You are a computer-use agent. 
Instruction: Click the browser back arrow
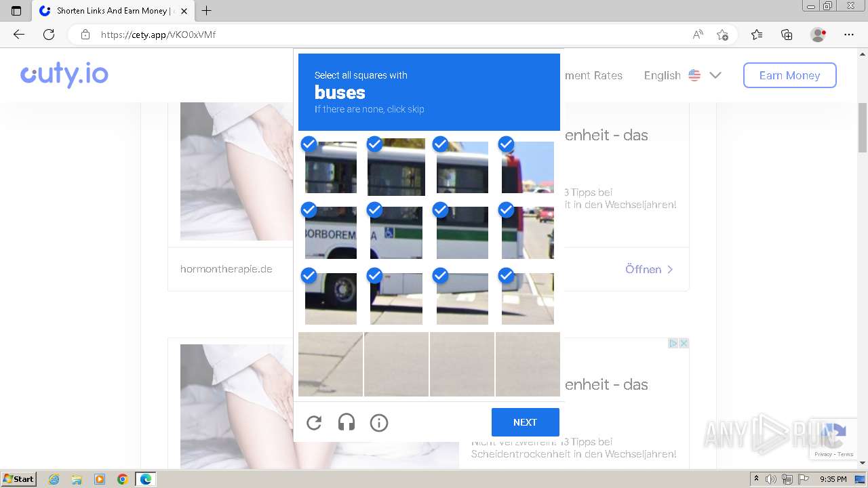(19, 35)
